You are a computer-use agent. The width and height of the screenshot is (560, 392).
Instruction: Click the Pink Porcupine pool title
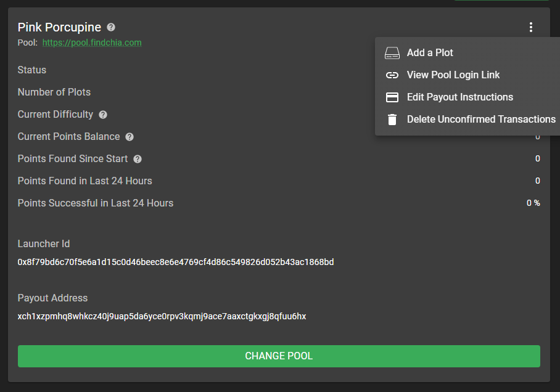pyautogui.click(x=59, y=27)
